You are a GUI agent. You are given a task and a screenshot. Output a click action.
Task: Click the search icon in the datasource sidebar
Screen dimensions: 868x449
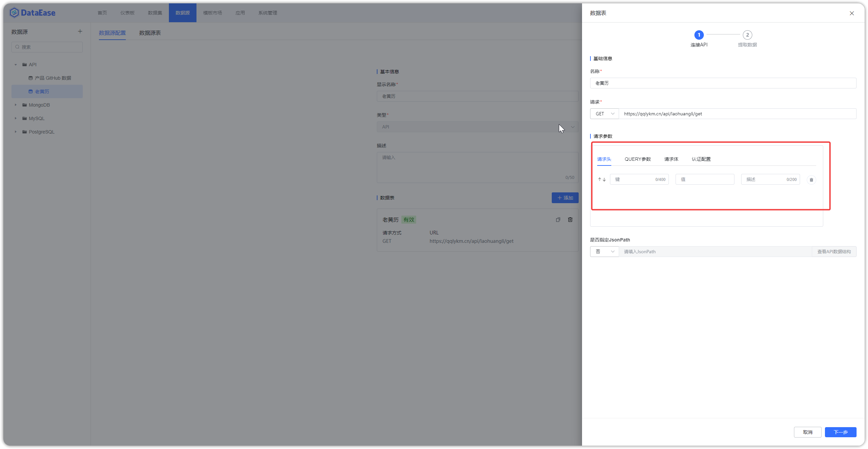click(x=17, y=47)
